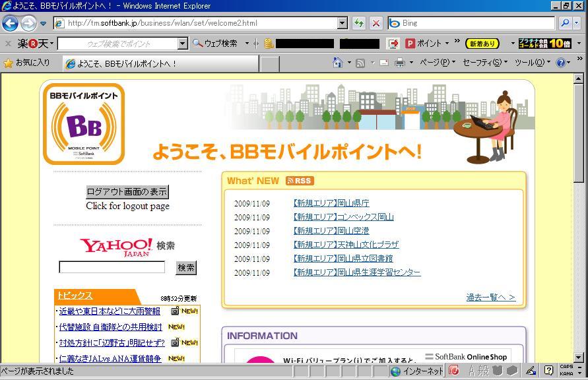Open recent pages dropdown beside Forward button

tap(44, 24)
